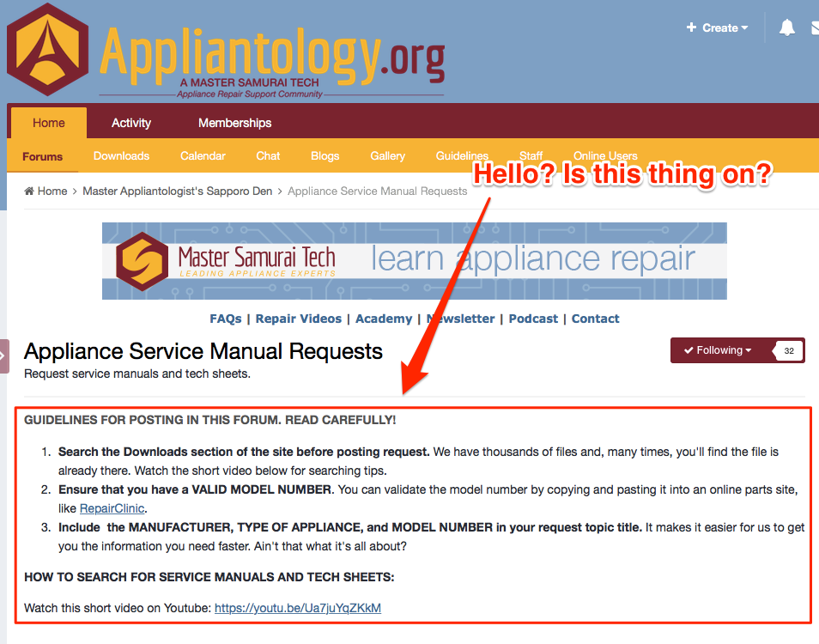The image size is (819, 644).
Task: Open the Repair Videos link
Action: click(298, 319)
